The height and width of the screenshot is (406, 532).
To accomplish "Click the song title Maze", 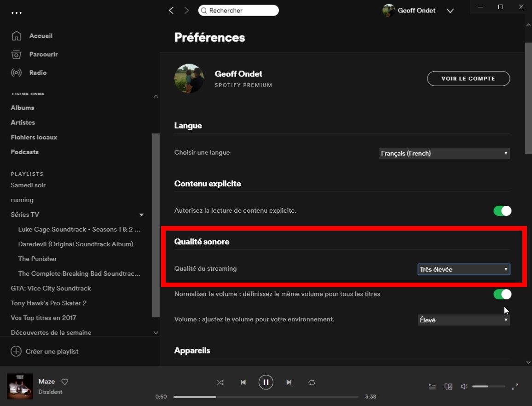I will click(x=46, y=382).
